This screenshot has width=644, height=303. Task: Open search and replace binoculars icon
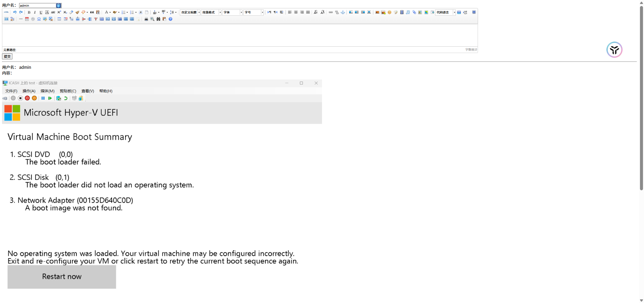coord(158,19)
